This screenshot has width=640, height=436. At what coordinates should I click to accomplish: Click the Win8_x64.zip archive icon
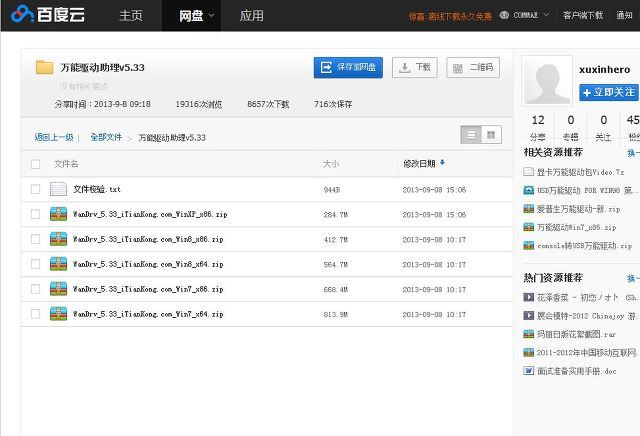point(58,264)
